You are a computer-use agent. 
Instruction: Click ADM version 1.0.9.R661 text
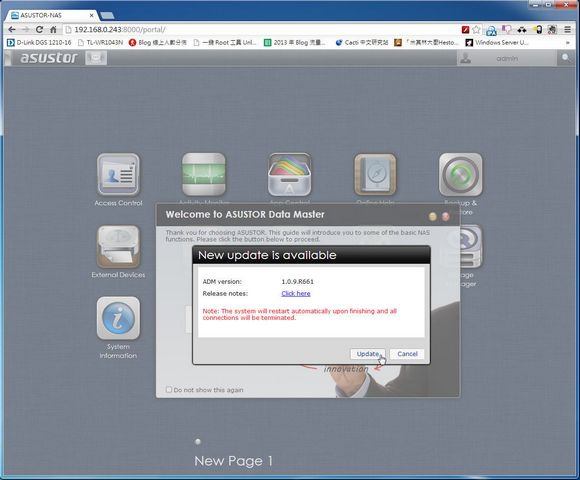click(x=297, y=281)
